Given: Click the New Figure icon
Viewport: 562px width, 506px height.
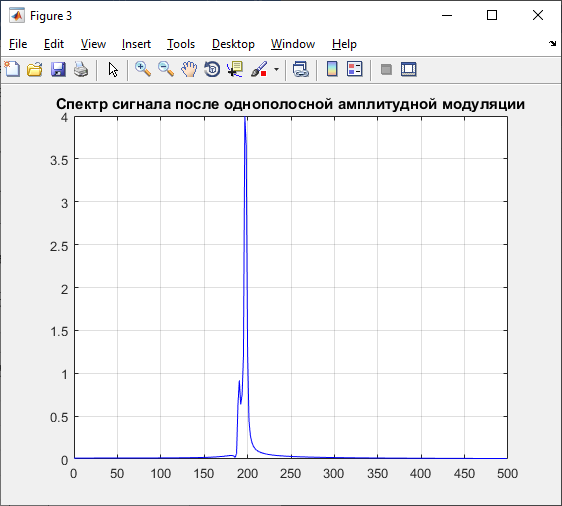Looking at the screenshot, I should [x=12, y=69].
